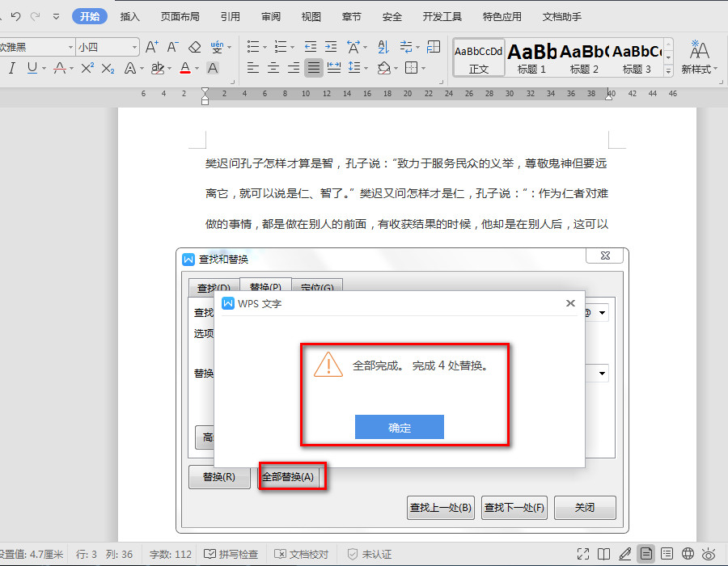Insert bulleted list

pos(253,47)
